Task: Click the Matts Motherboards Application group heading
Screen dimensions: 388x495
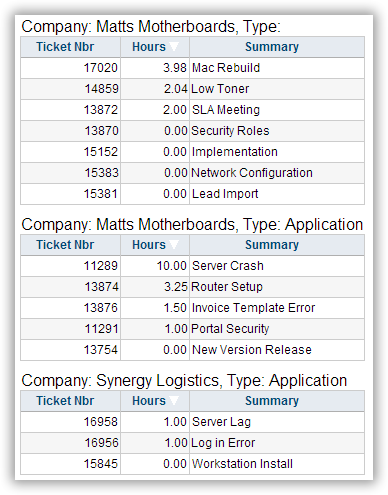Action: coord(192,225)
